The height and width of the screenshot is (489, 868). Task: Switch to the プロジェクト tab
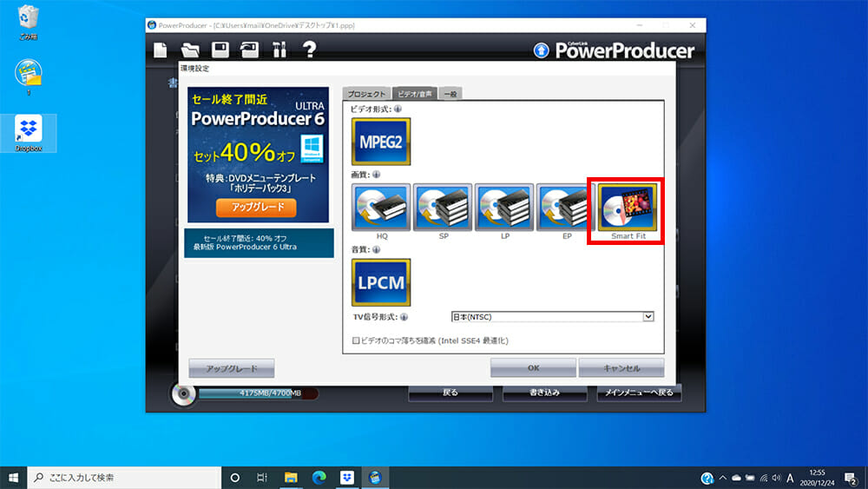click(366, 94)
